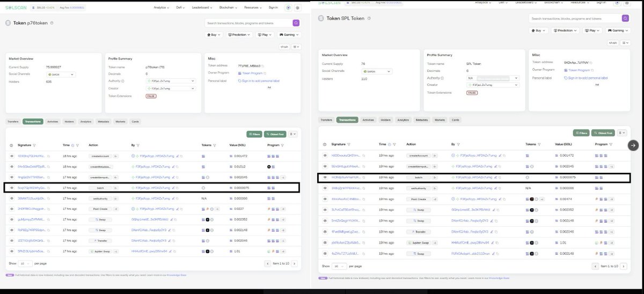Expand the Creator dropdown on SPL Token page
Image resolution: width=644 pixels, height=294 pixels.
click(494, 85)
